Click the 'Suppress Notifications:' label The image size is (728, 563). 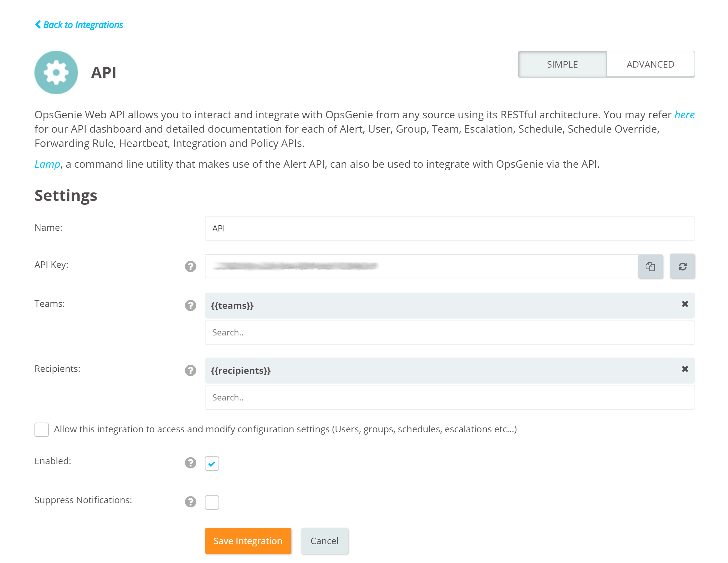[x=83, y=500]
